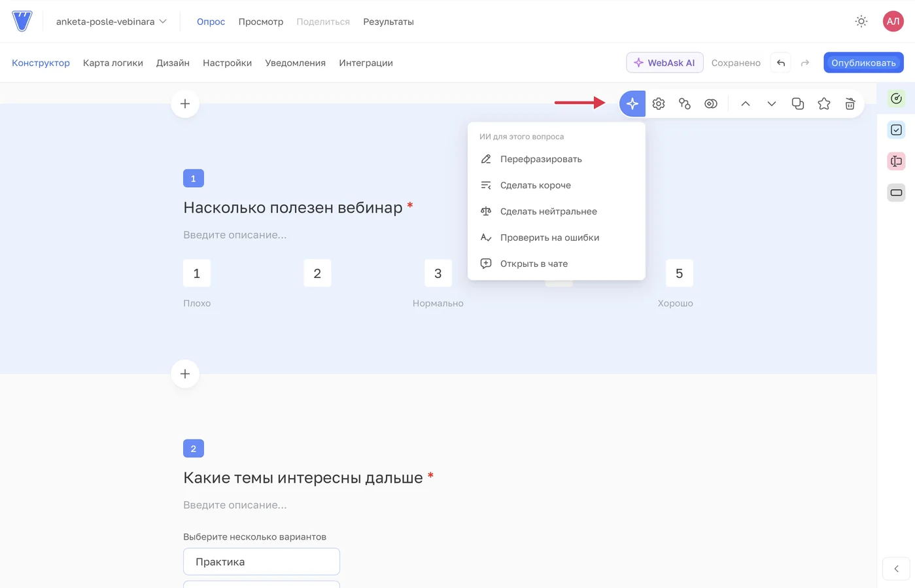Viewport: 915px width, 588px height.
Task: Open the question logic branching icon
Action: (x=685, y=103)
